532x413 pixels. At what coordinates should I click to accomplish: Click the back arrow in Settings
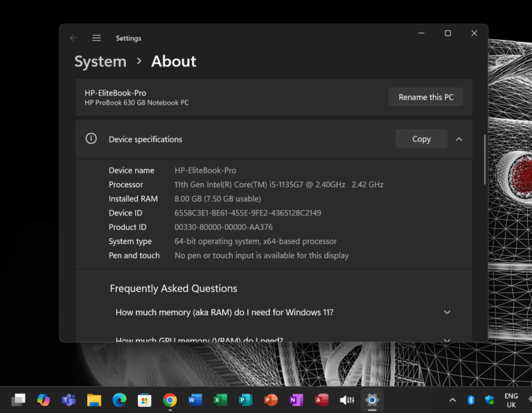pyautogui.click(x=73, y=38)
